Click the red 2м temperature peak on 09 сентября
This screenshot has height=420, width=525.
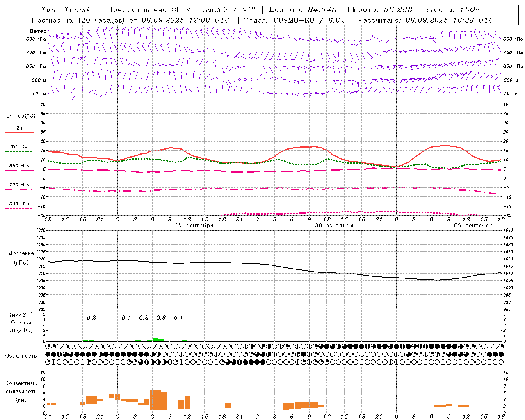[x=445, y=146]
